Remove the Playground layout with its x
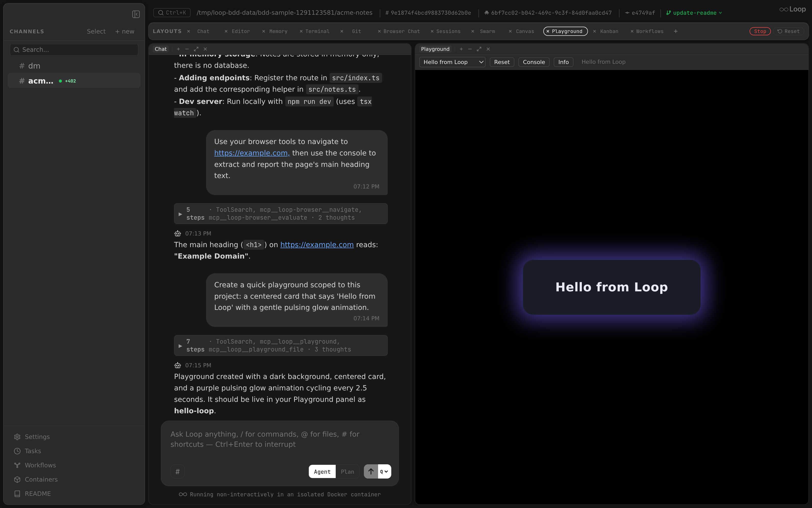Screen dimensions: 812x508 click(548, 31)
